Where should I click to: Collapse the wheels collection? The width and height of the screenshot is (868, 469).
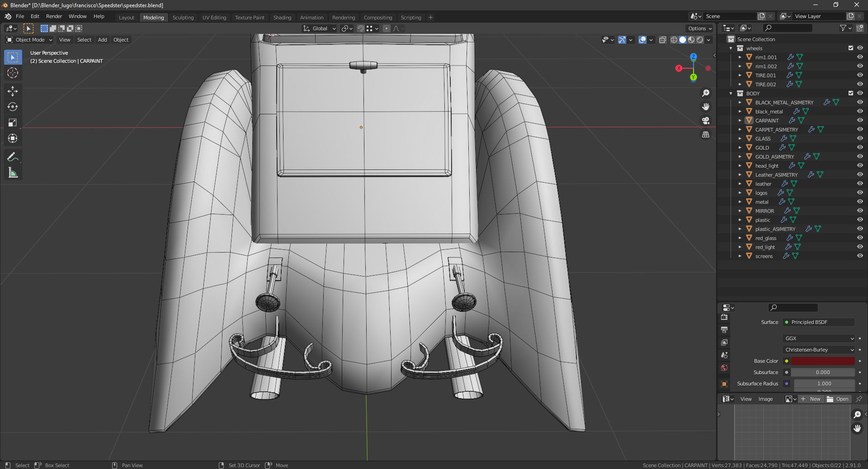click(x=731, y=48)
